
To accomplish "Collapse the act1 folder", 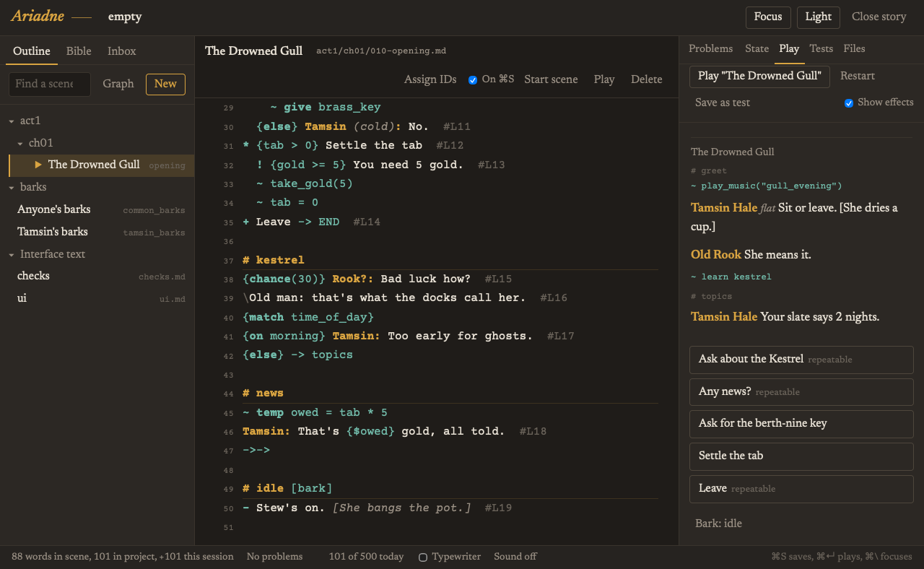I will 12,121.
